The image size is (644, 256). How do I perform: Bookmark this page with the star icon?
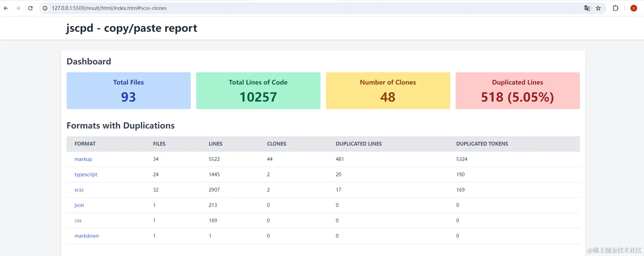coord(598,8)
